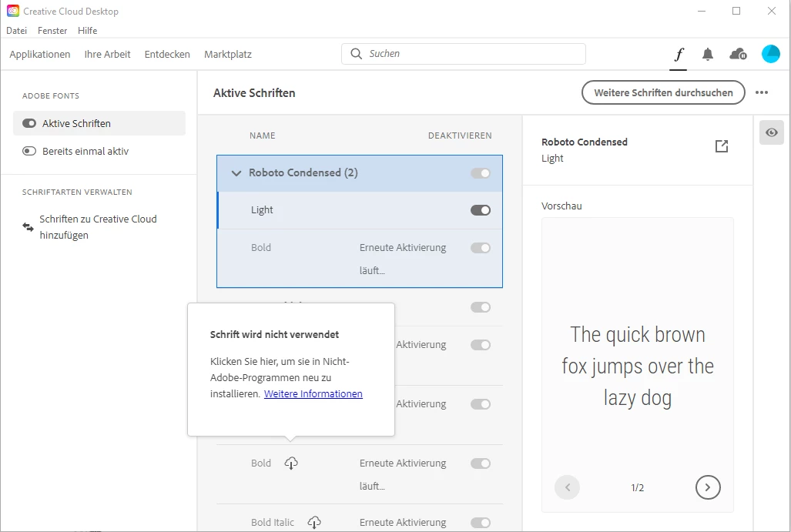Toggle family switch partly hidden behind popup
This screenshot has height=532, width=791.
tap(481, 307)
